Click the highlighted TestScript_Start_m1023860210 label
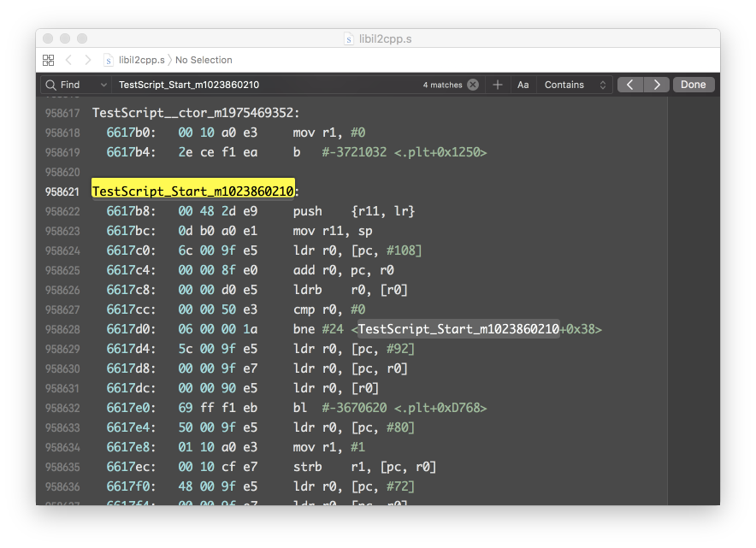 tap(193, 192)
